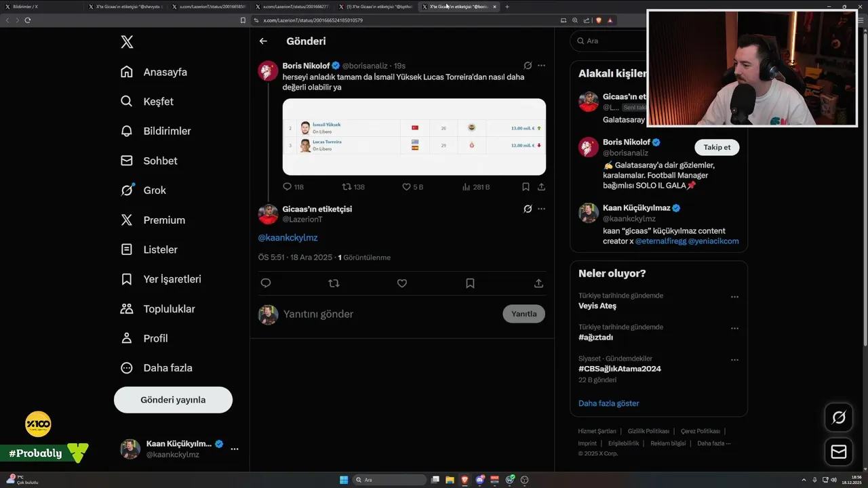Viewport: 868px width, 488px height.
Task: Open a new browser tab
Action: [507, 7]
